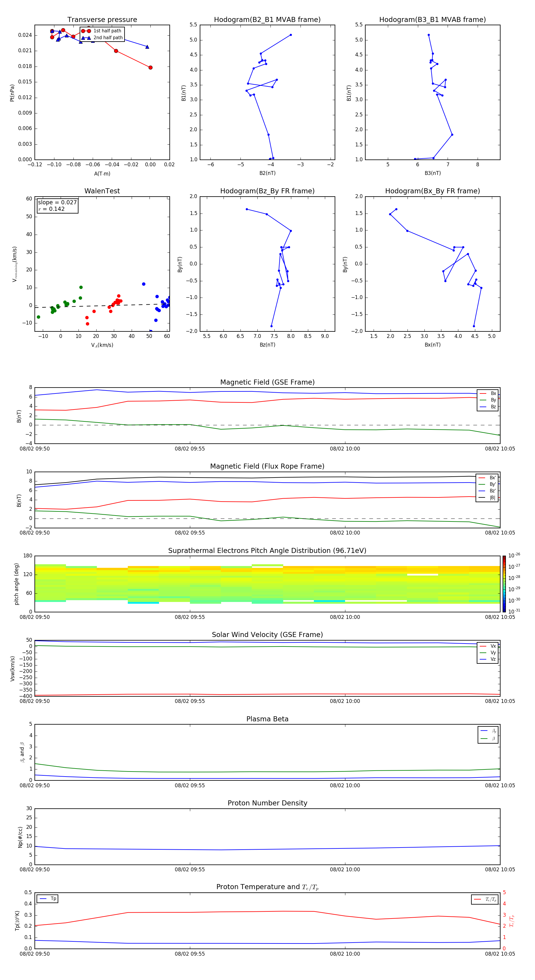Click the 'Pt(nPa)' y-axis label
This screenshot has height=980, width=535.
pos(12,92)
